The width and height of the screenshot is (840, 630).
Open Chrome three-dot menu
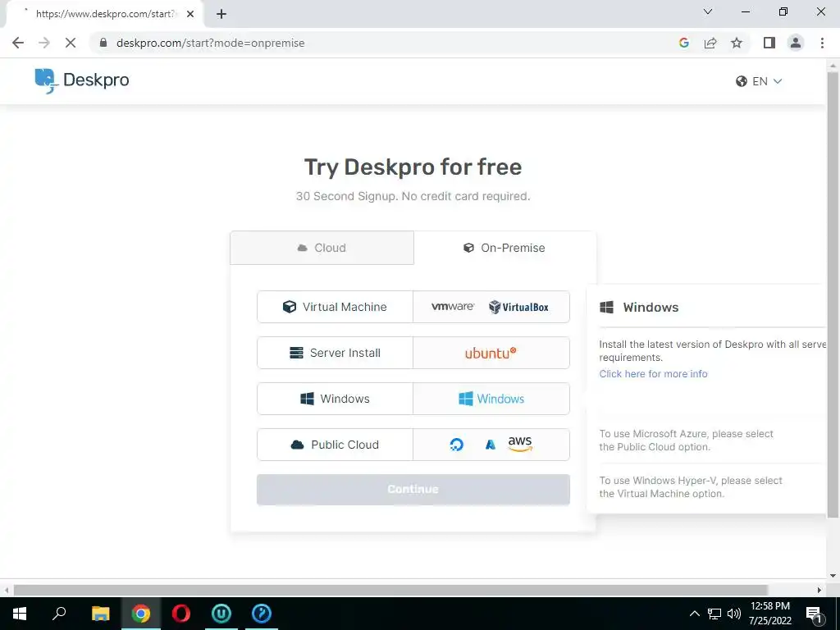pos(822,43)
